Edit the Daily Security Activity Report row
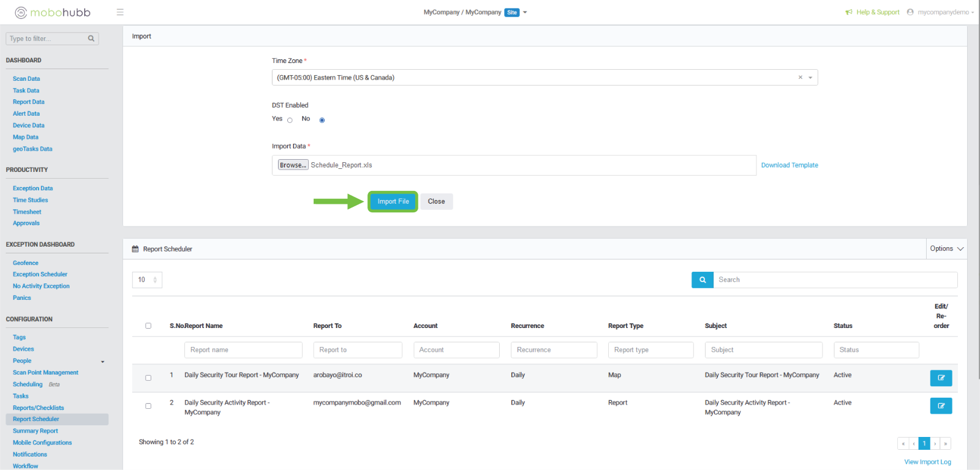 coord(941,406)
